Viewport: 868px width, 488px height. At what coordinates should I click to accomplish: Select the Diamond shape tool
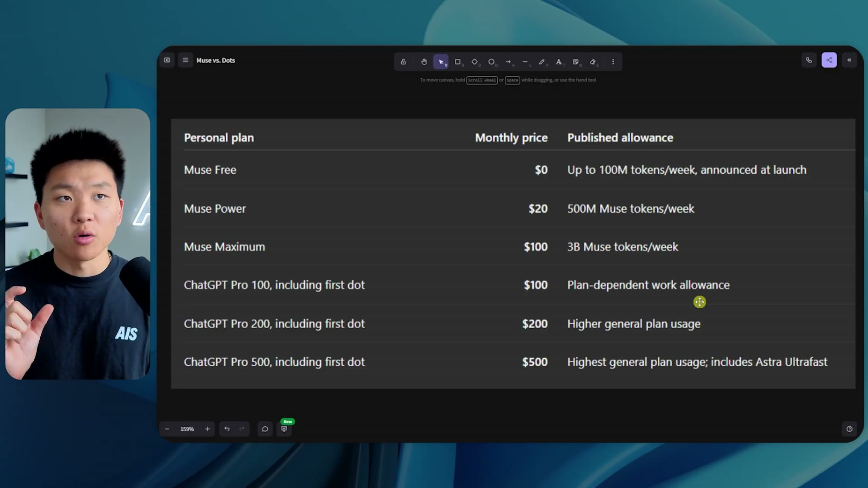pos(475,62)
